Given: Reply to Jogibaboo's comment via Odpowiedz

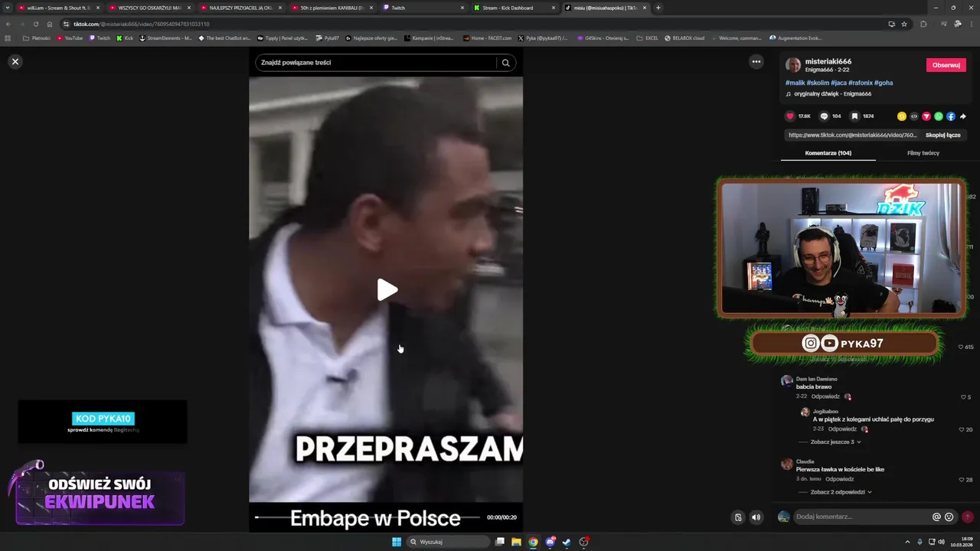Looking at the screenshot, I should point(842,429).
